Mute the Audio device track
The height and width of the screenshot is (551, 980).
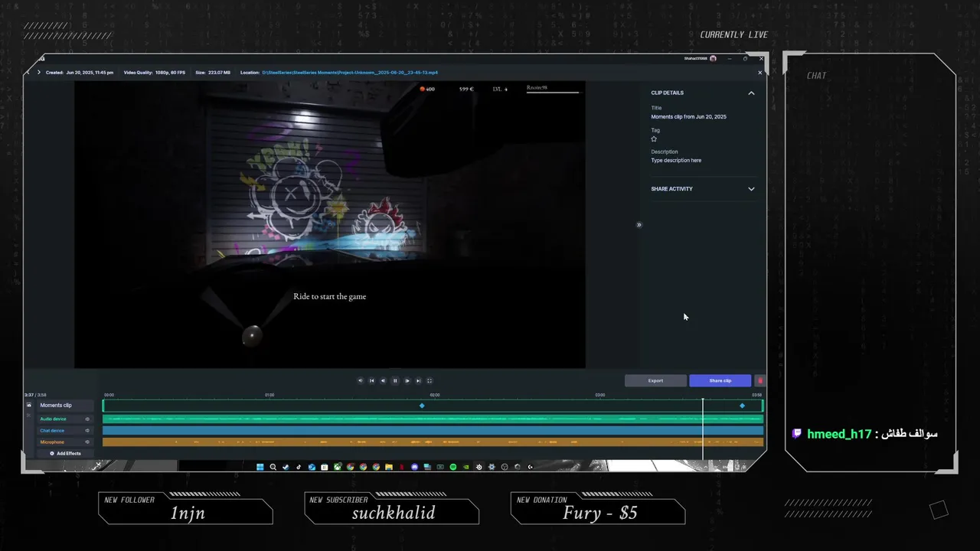tap(87, 419)
